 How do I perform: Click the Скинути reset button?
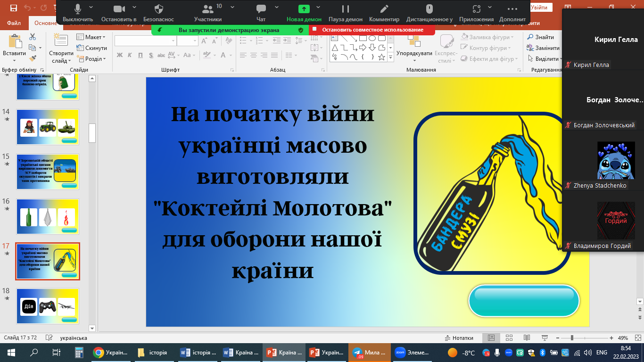(x=91, y=48)
